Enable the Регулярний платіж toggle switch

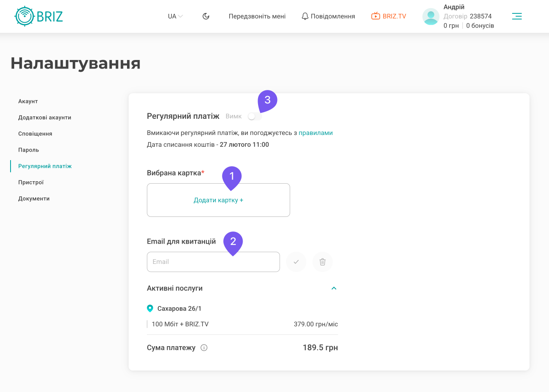tap(254, 116)
